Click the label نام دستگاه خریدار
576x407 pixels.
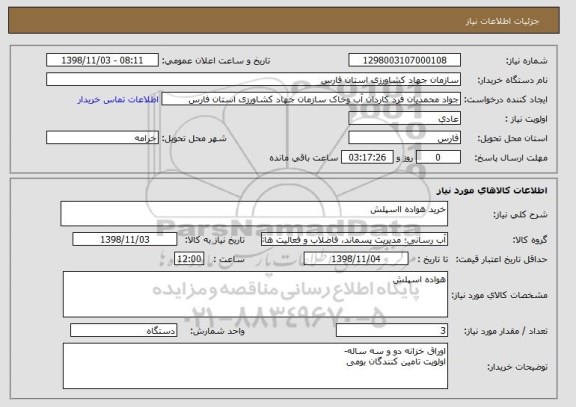pos(512,80)
